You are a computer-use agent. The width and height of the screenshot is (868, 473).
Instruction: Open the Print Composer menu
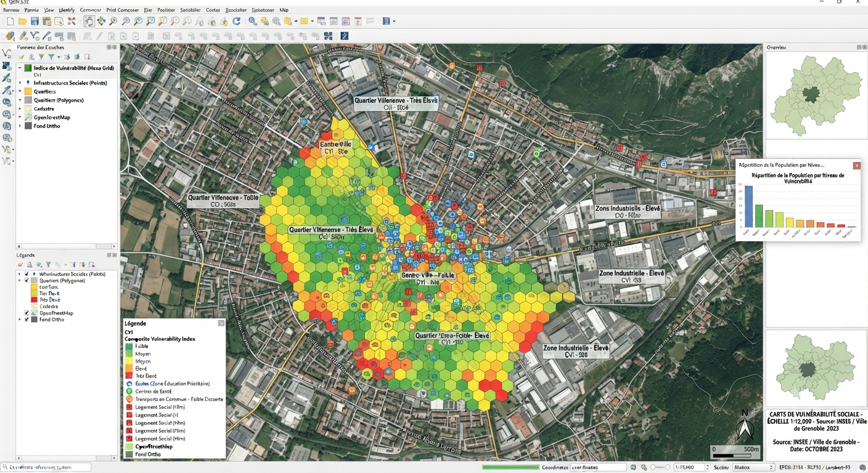point(123,10)
